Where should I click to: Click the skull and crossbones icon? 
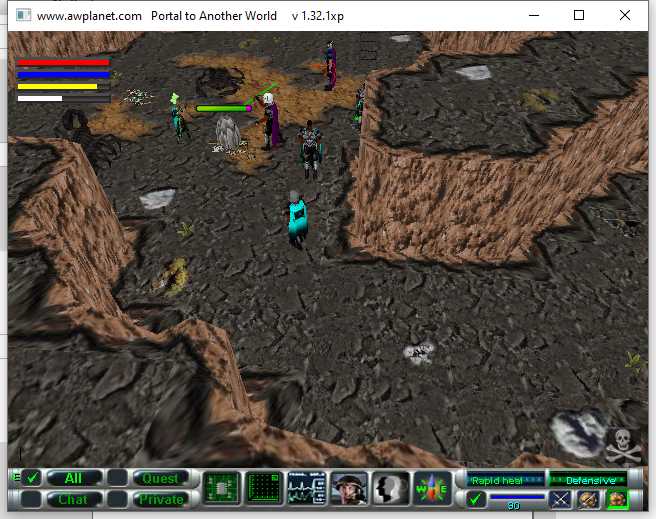[x=621, y=445]
